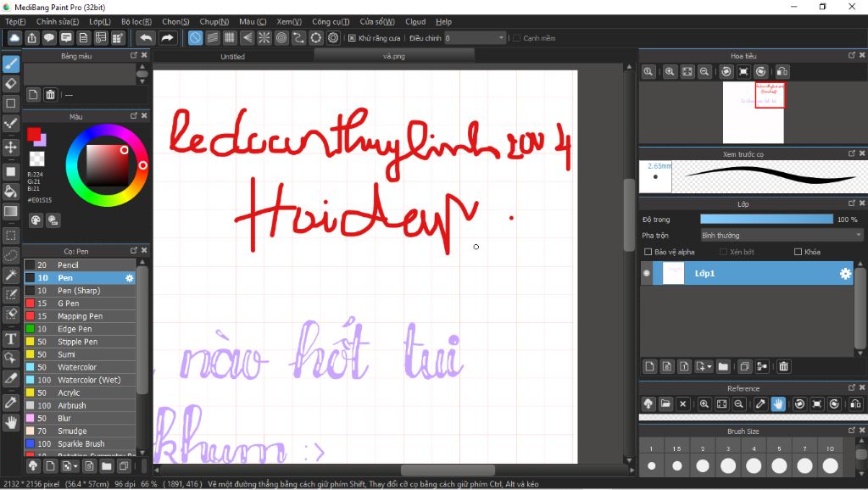Click the Undo arrow in toolbar
The width and height of the screenshot is (868, 490).
click(146, 38)
